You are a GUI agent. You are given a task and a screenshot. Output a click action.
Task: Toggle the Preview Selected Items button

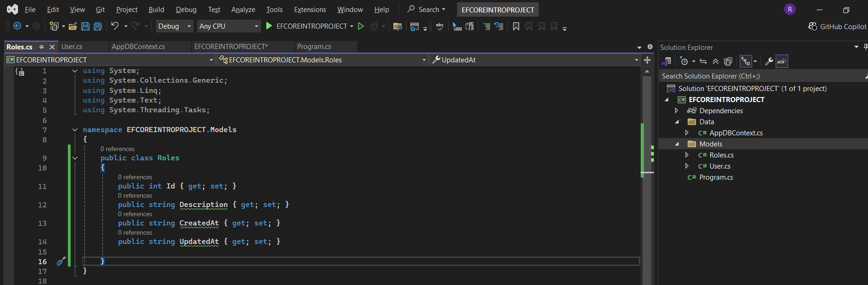[x=782, y=61]
